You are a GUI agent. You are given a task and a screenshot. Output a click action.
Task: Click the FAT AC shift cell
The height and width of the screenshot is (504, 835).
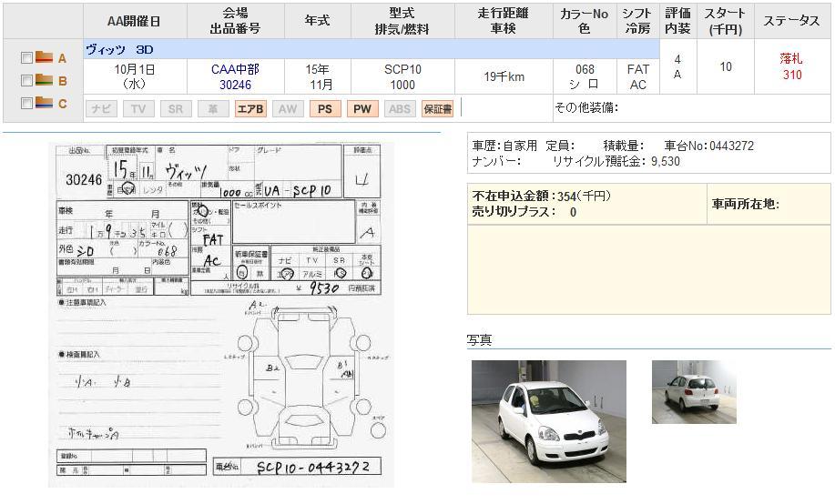tap(638, 76)
